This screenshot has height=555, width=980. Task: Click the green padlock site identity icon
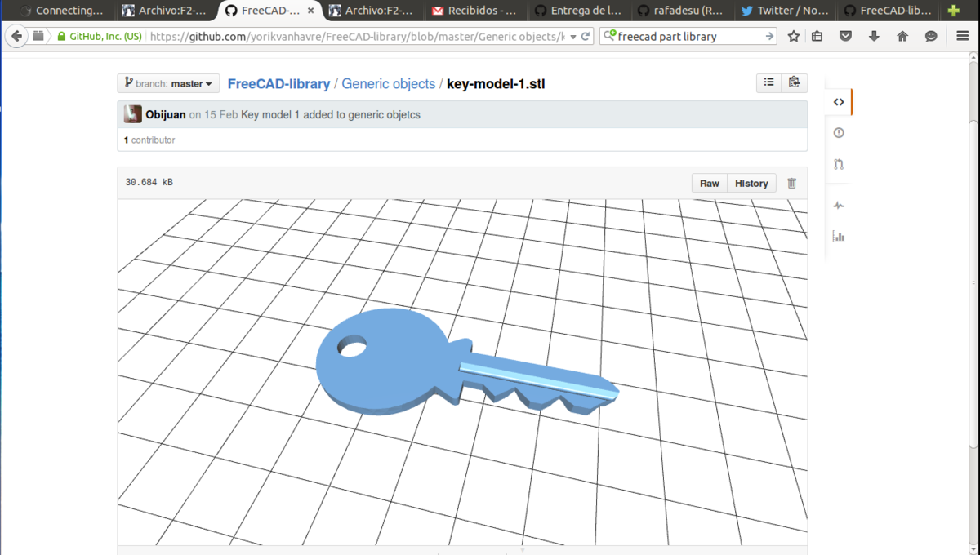pyautogui.click(x=61, y=37)
